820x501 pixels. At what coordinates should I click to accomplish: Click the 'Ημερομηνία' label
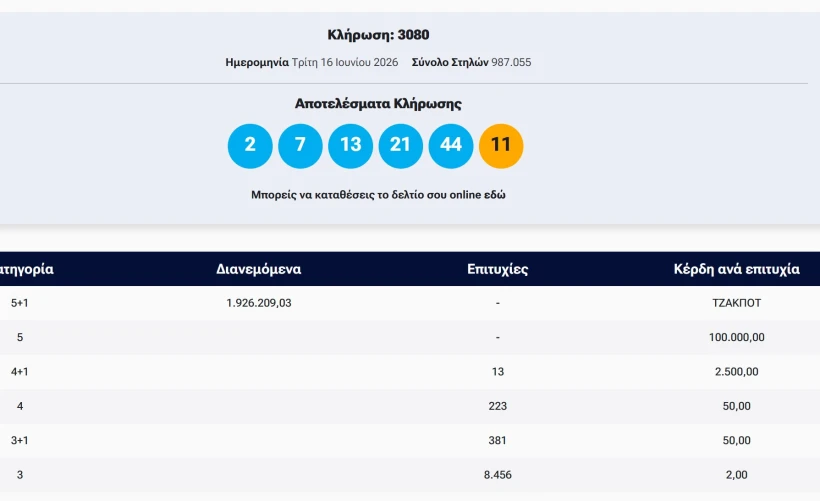tap(257, 62)
